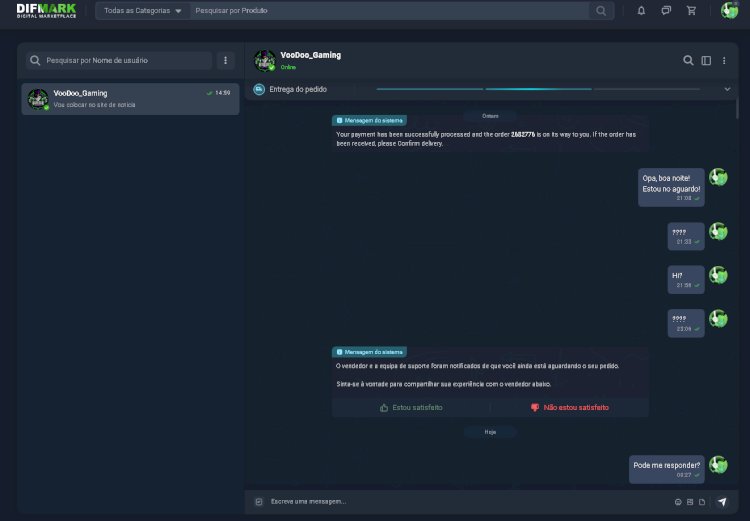
Task: Open the chat header more options menu
Action: pyautogui.click(x=725, y=60)
